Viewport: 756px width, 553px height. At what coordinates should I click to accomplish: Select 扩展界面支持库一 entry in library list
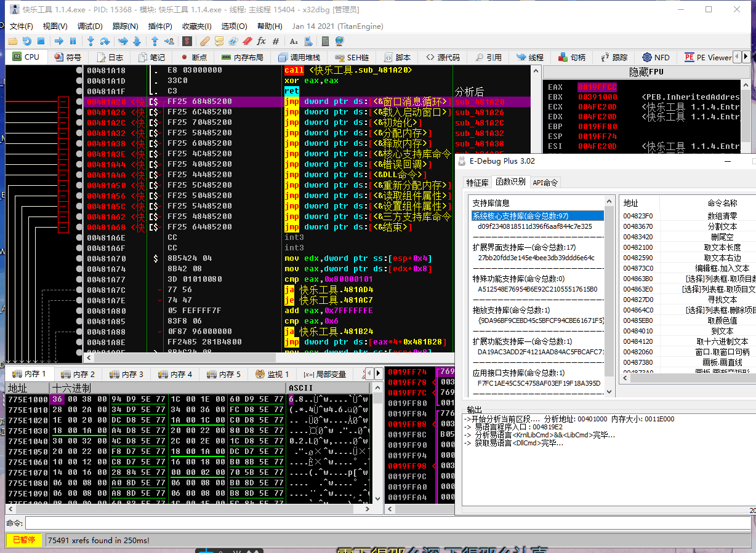[537, 247]
